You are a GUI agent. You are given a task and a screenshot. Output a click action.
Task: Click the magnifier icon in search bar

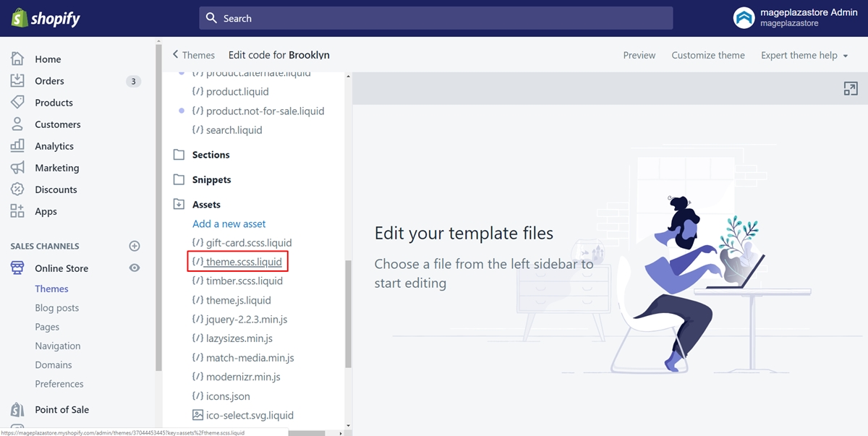point(211,18)
